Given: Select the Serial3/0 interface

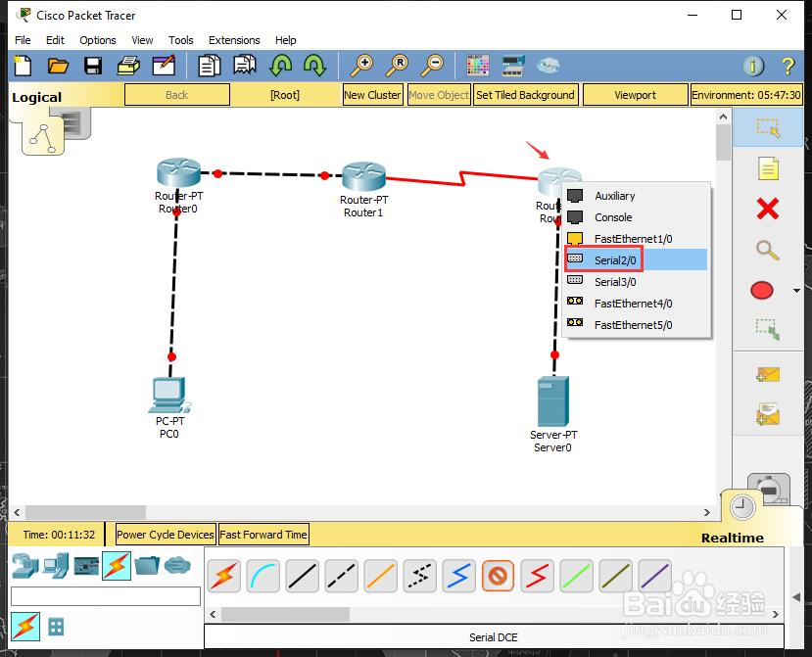Looking at the screenshot, I should 637,282.
